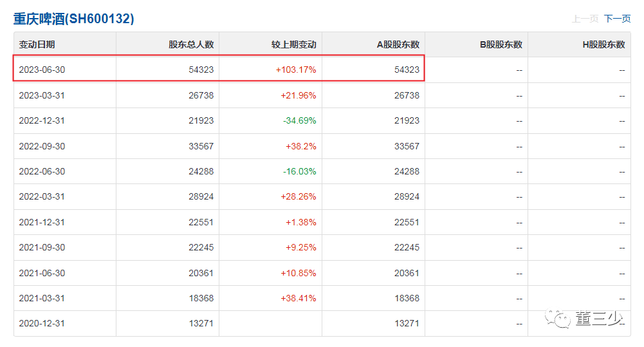Click the +21.96% change value

point(299,95)
